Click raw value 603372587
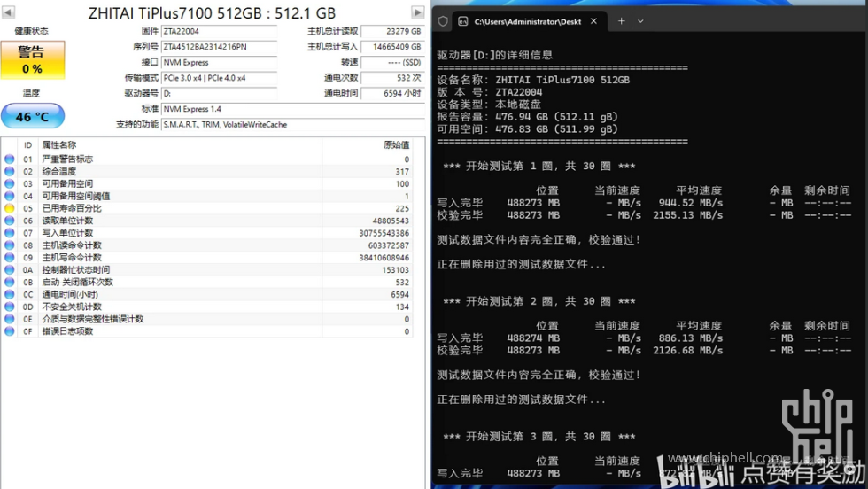This screenshot has width=868, height=489. pos(389,245)
